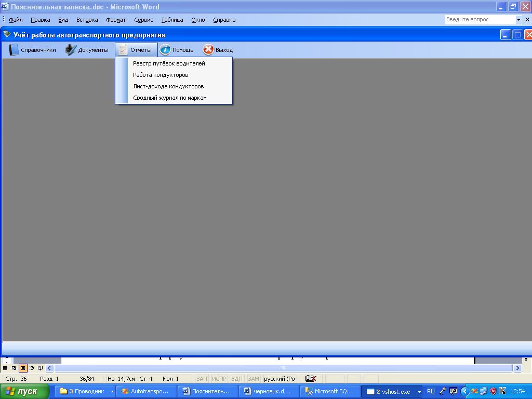Screen dimensions: 532x399
Task: Click the spelling check book icon in status bar
Action: 311,379
